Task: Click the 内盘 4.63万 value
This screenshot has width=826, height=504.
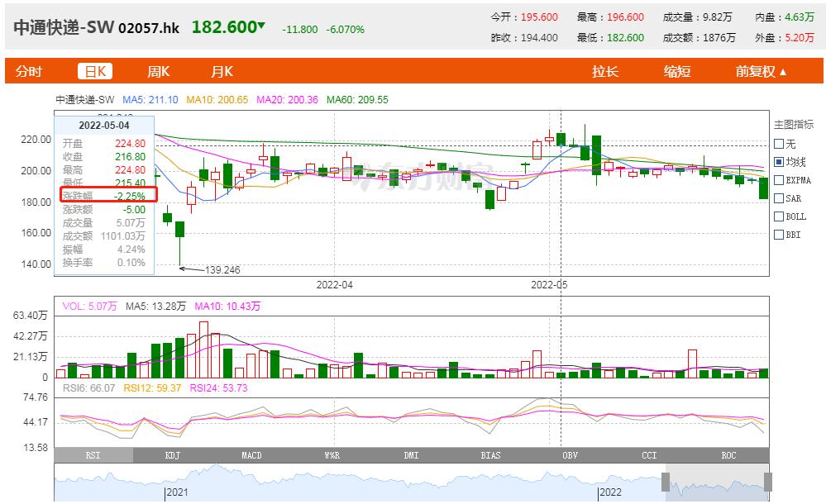Action: (785, 17)
